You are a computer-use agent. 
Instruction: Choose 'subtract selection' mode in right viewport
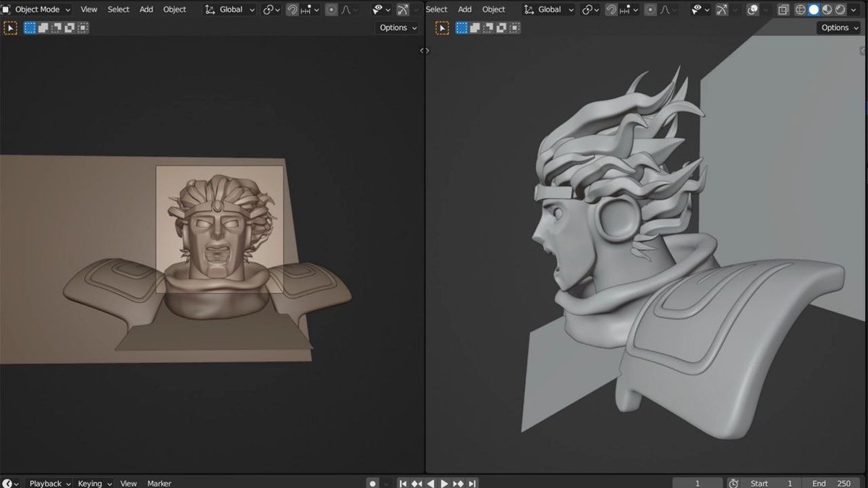pos(487,27)
